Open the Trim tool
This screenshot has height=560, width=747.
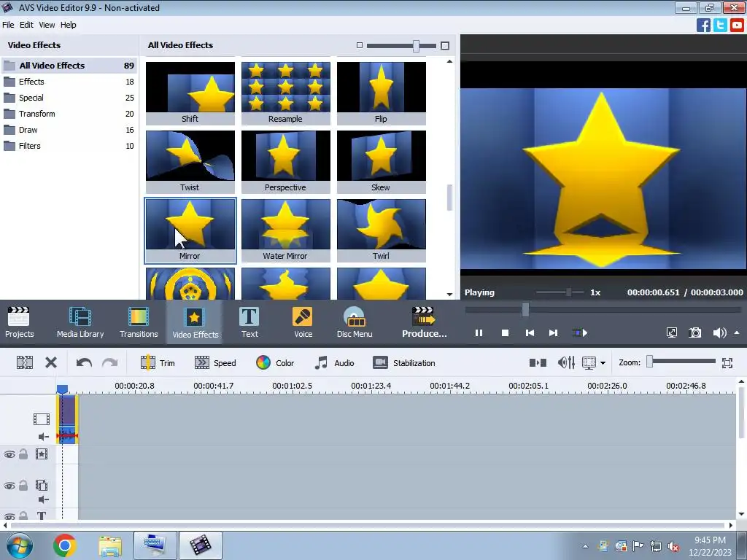coord(158,363)
